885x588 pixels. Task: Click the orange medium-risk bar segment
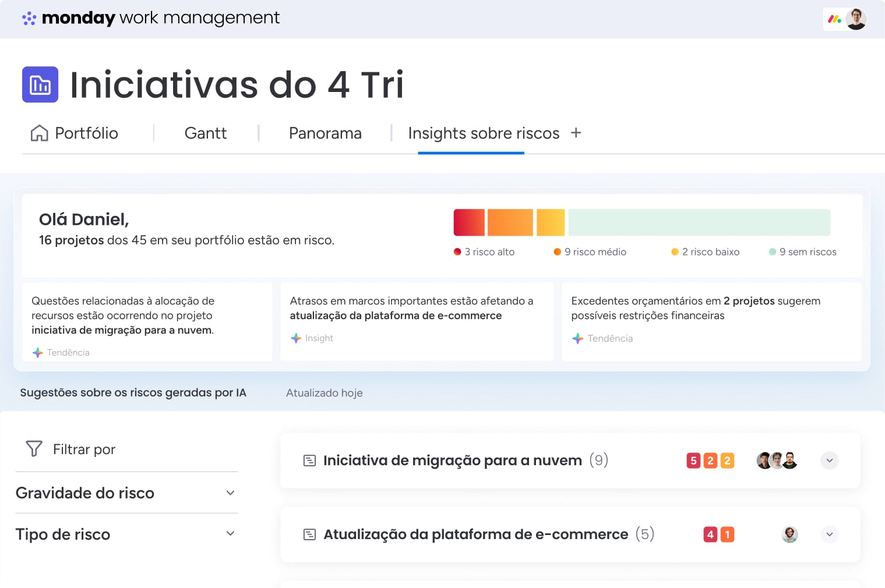click(x=510, y=222)
